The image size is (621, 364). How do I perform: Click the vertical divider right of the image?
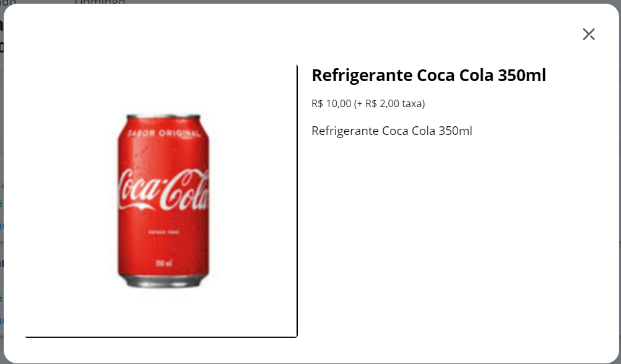click(x=297, y=201)
